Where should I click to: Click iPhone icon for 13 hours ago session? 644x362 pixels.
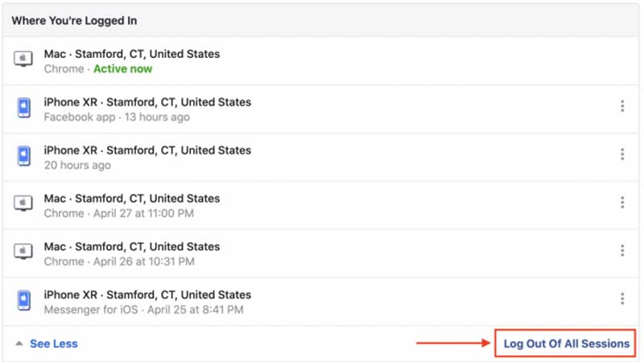[24, 108]
